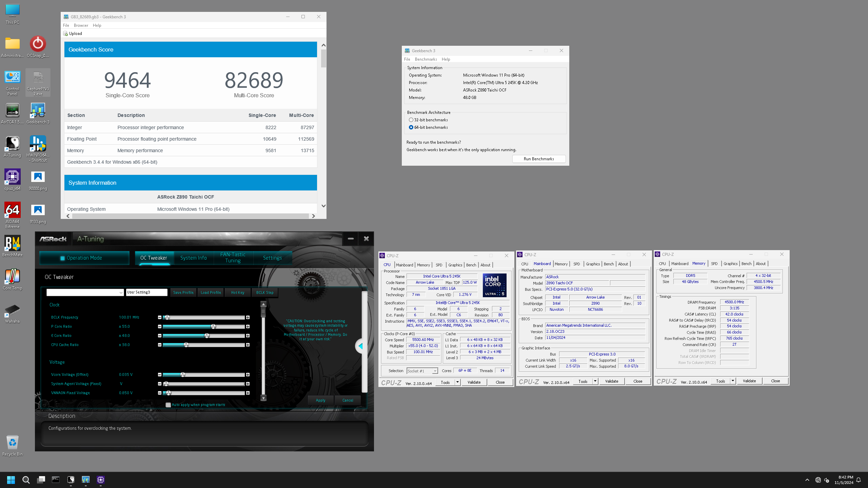Increase E Core Ratio with plus button
This screenshot has height=488, width=868.
[248, 336]
